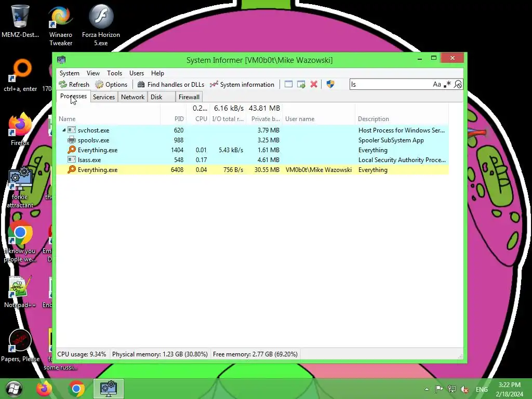Open the System menu
532x399 pixels.
pyautogui.click(x=69, y=73)
